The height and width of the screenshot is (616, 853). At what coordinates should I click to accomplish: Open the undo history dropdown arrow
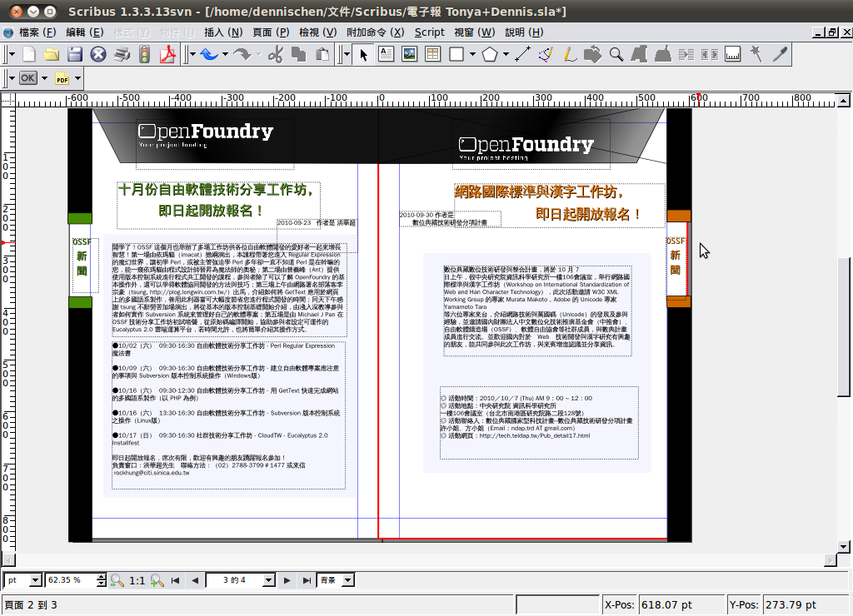pyautogui.click(x=225, y=54)
